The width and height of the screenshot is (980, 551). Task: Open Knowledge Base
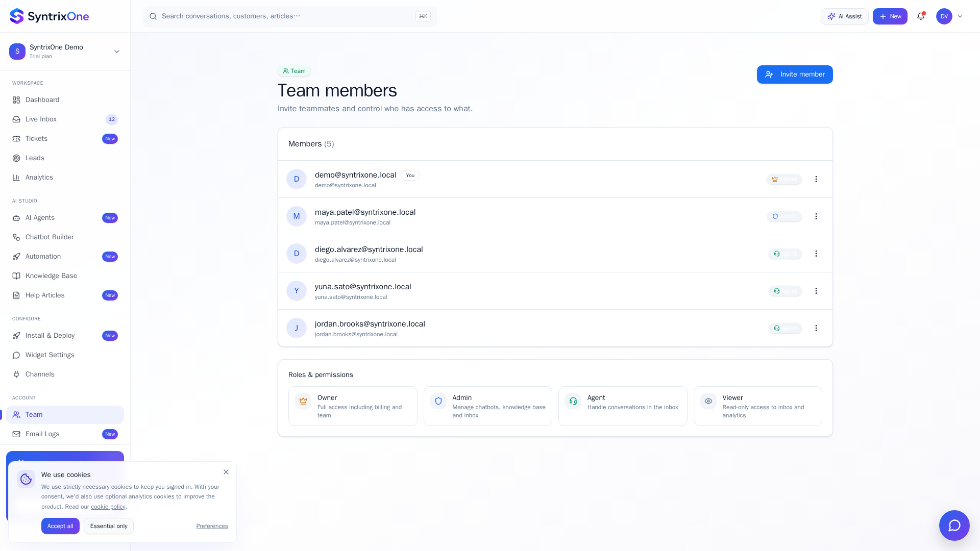(65, 276)
